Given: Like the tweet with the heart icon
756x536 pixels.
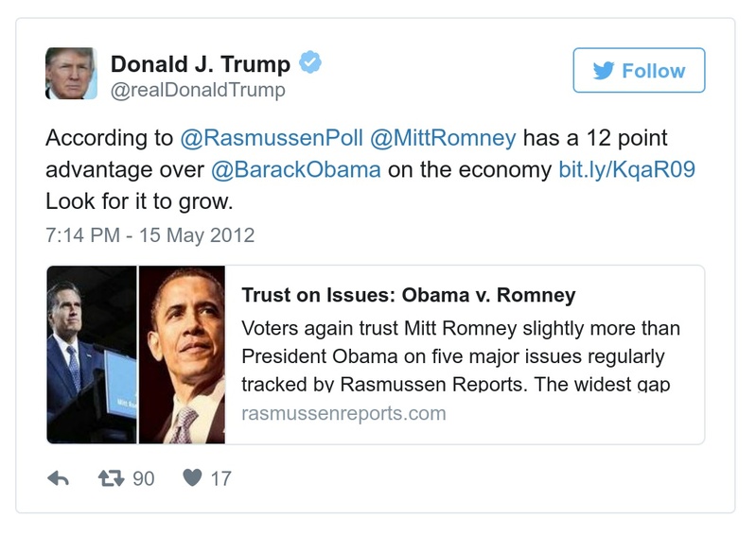Looking at the screenshot, I should [192, 478].
